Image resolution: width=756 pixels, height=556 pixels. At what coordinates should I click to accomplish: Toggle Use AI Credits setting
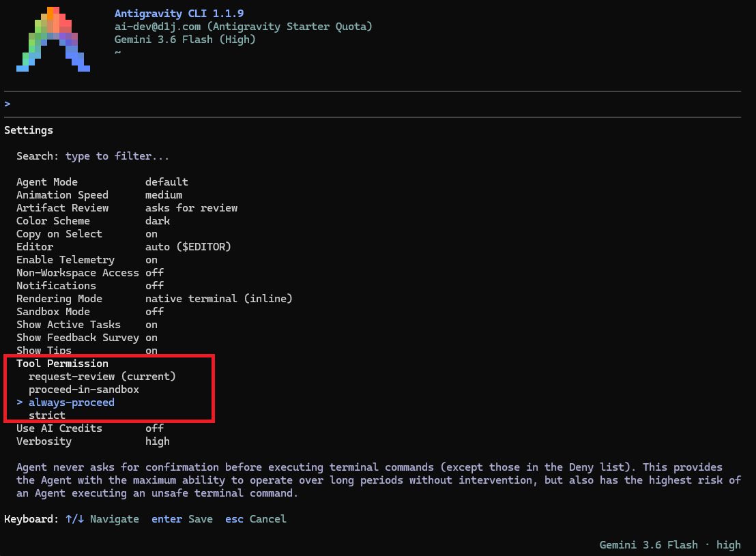[90, 428]
